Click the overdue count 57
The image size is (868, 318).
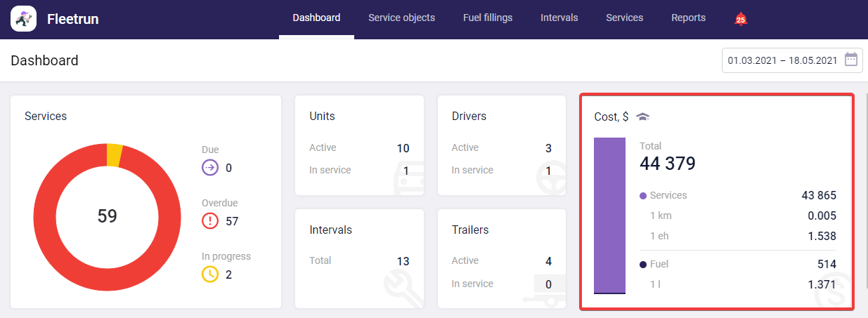click(x=232, y=222)
